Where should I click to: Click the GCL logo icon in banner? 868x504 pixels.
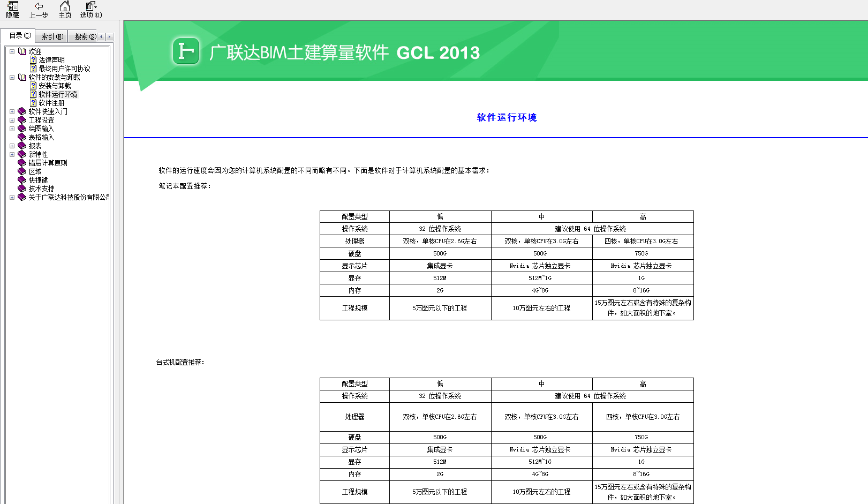[x=186, y=51]
